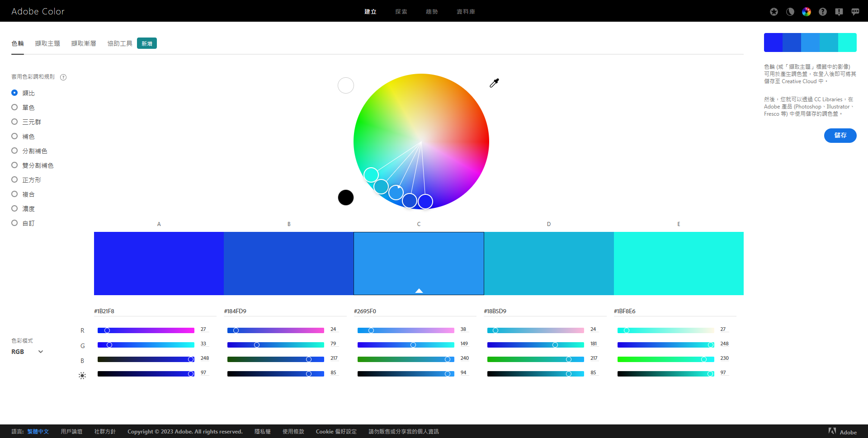Viewport: 868px width, 438px height.
Task: Choose the 補色 color harmony option
Action: [x=14, y=137]
